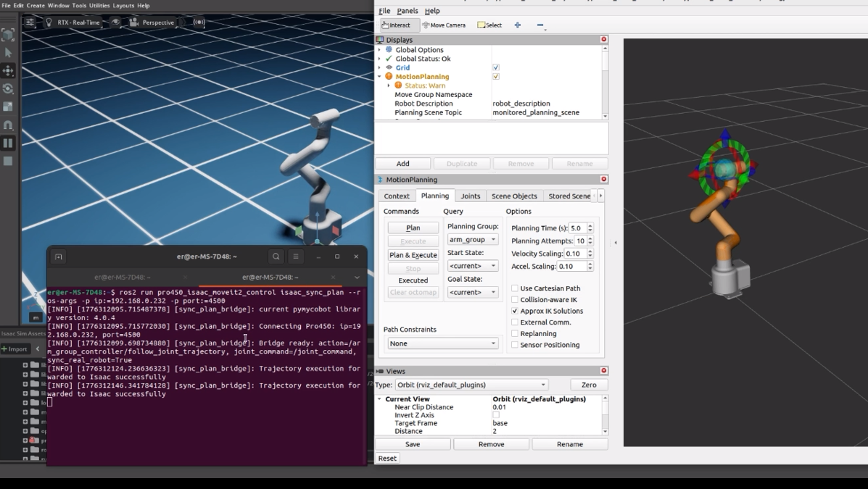Pause the Isaac Sim simulation
Image resolution: width=868 pixels, height=489 pixels.
(x=8, y=143)
